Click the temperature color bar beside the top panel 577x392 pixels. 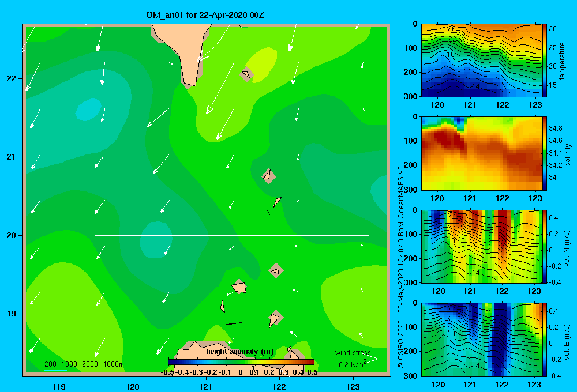click(x=545, y=61)
